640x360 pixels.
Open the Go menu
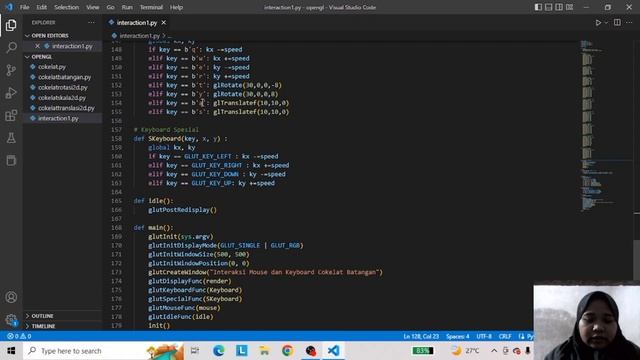[x=111, y=7]
